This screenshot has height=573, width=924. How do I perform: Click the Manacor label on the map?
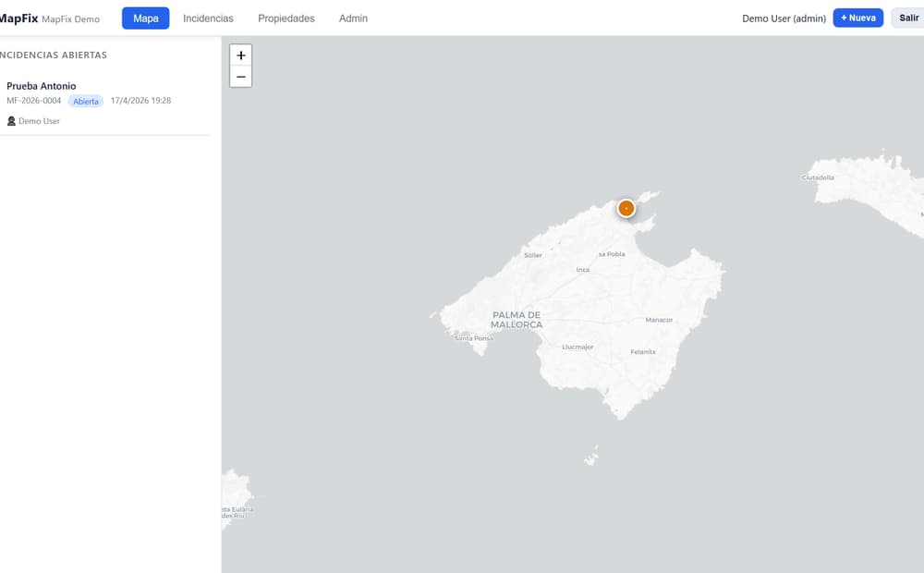(x=659, y=320)
